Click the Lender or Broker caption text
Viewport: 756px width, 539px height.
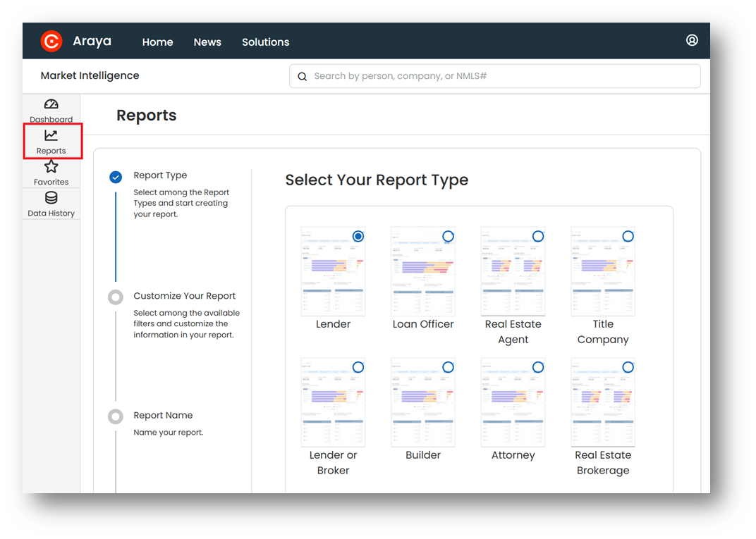(333, 463)
